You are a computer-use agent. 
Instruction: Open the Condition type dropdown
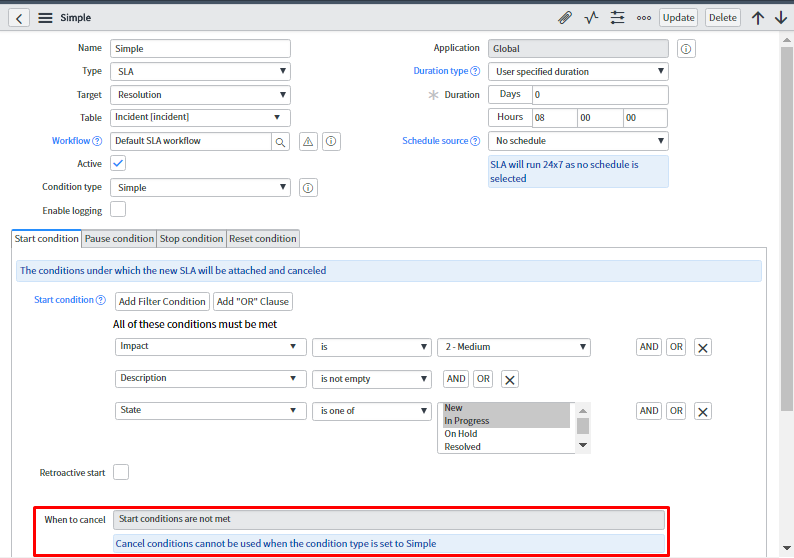tap(201, 187)
